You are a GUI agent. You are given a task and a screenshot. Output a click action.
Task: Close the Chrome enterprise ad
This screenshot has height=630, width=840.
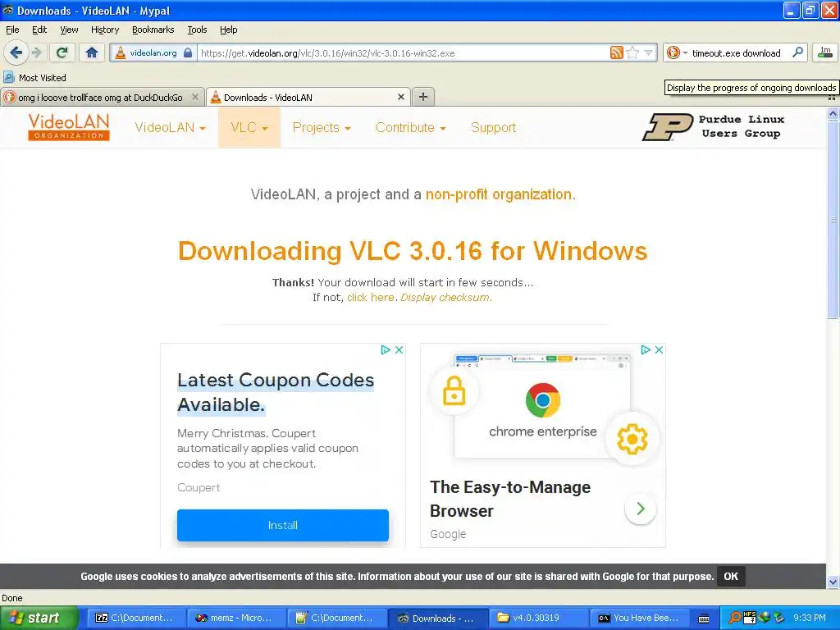pos(660,349)
